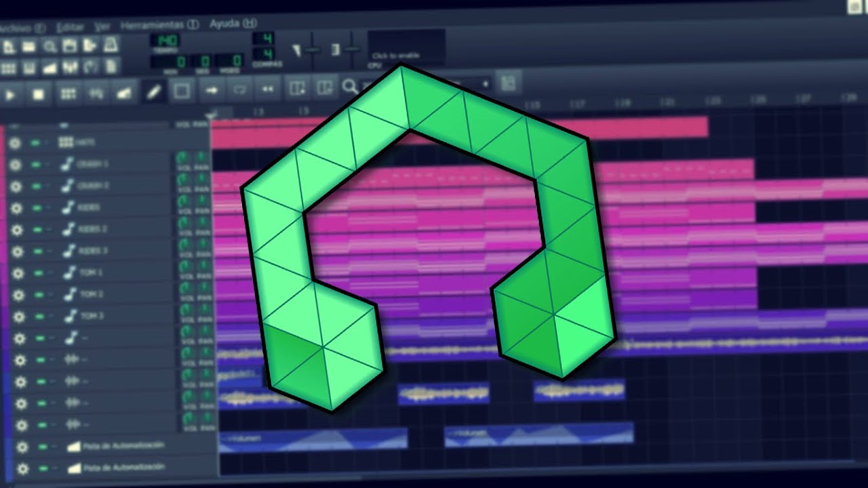Create a new project via toolbar icon
868x488 pixels.
pyautogui.click(x=9, y=46)
